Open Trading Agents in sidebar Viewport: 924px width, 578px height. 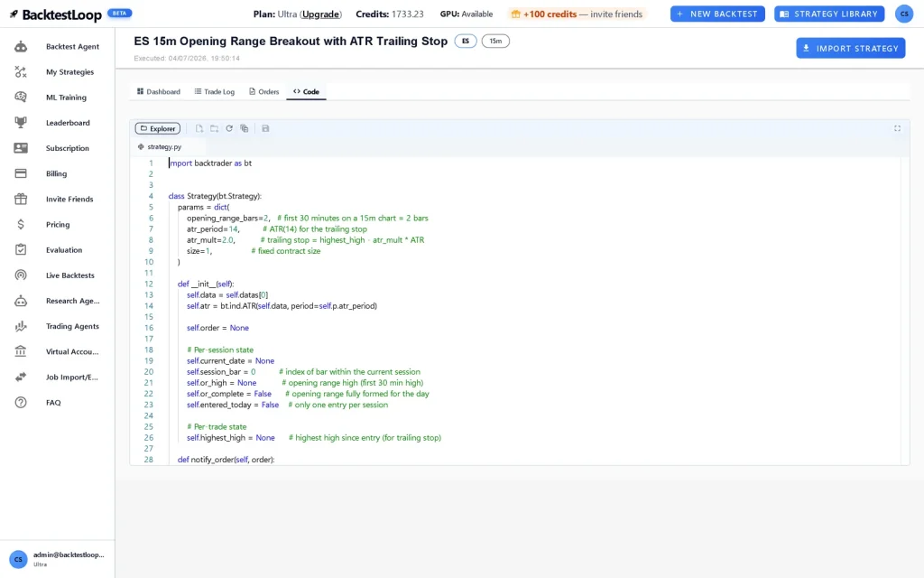click(57, 326)
